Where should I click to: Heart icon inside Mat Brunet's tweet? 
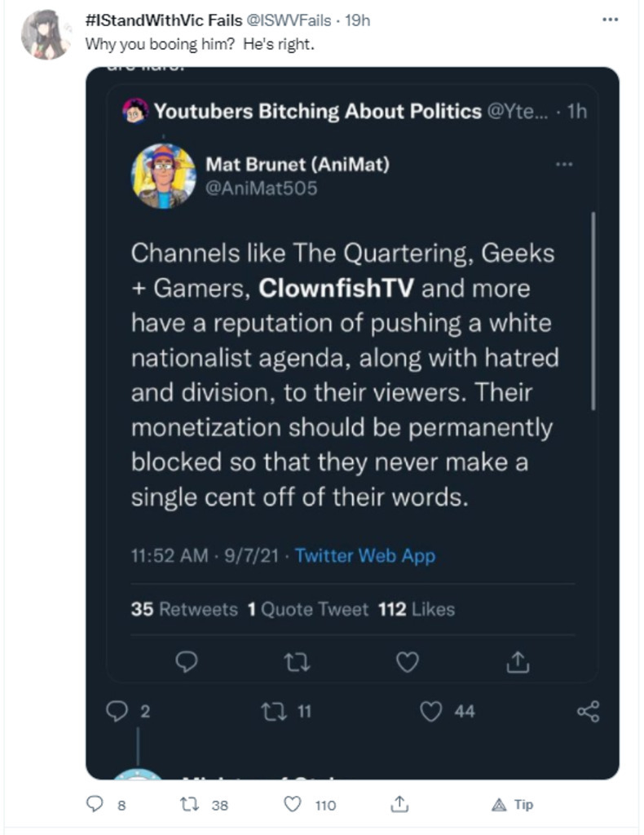tap(407, 663)
